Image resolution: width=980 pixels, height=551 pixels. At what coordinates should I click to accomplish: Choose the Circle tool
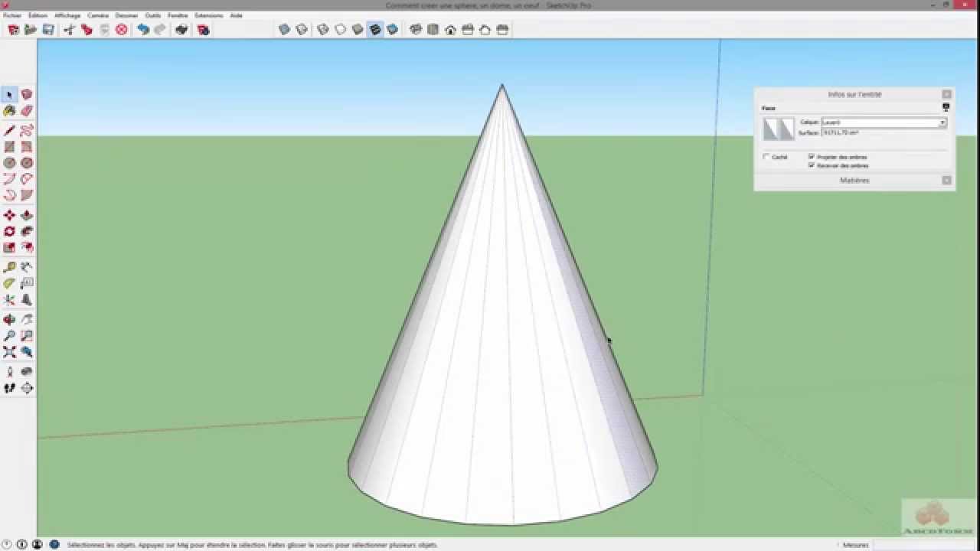pyautogui.click(x=9, y=163)
